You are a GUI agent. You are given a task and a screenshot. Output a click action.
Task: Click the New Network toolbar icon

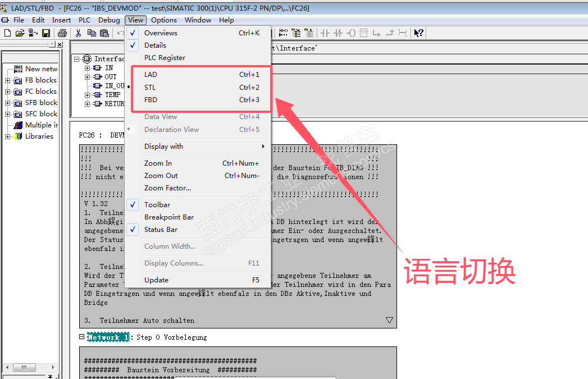pyautogui.click(x=283, y=33)
